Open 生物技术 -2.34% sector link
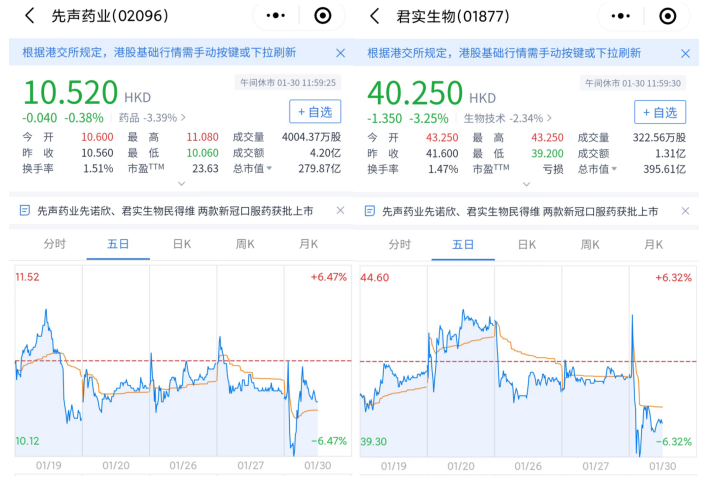Viewport: 704px width, 484px height. [507, 118]
